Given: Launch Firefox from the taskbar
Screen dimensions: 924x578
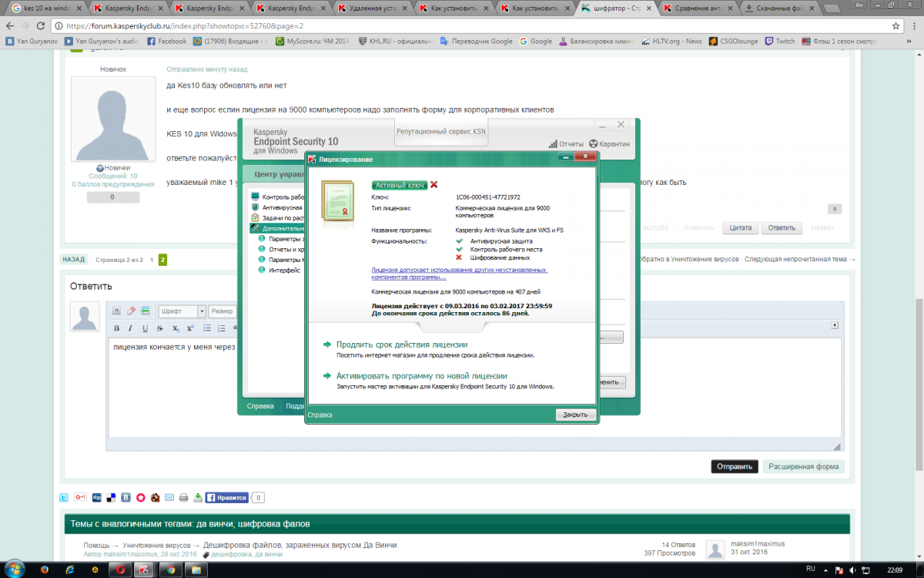Looking at the screenshot, I should 45,570.
